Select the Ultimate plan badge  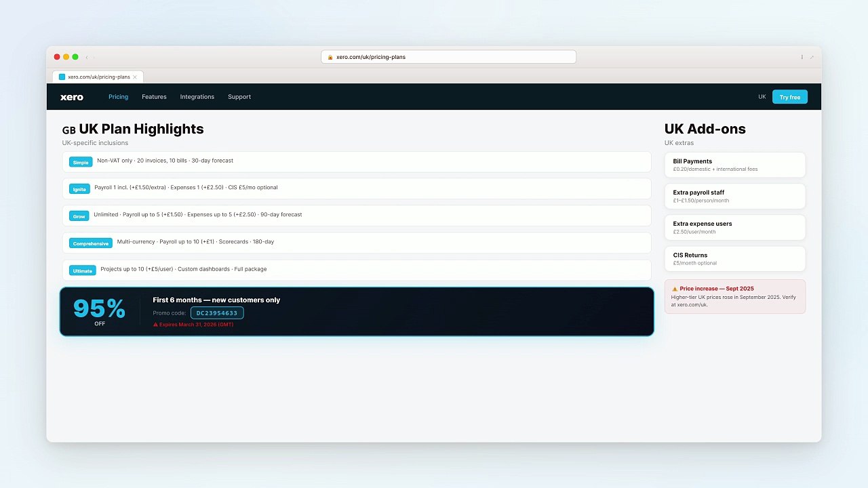[82, 270]
